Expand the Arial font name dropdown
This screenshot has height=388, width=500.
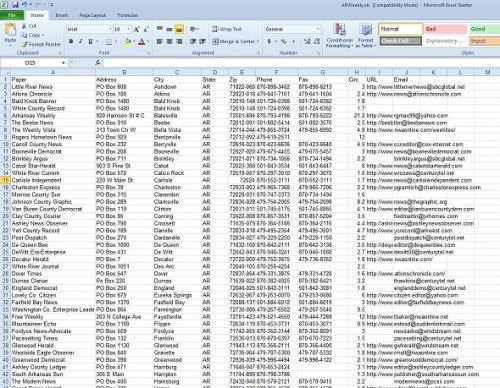click(110, 29)
